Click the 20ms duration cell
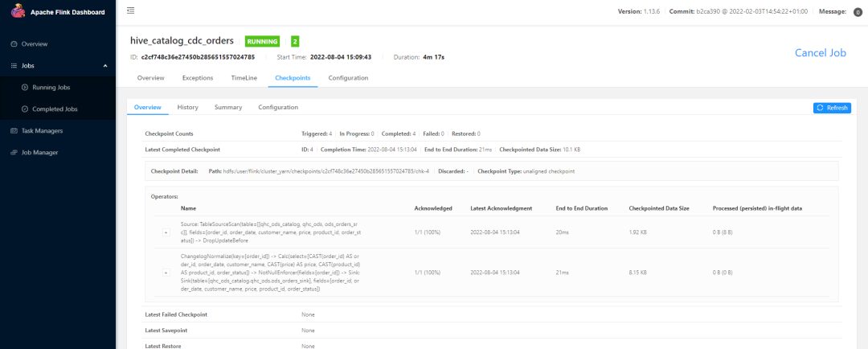The width and height of the screenshot is (868, 349). pos(563,232)
